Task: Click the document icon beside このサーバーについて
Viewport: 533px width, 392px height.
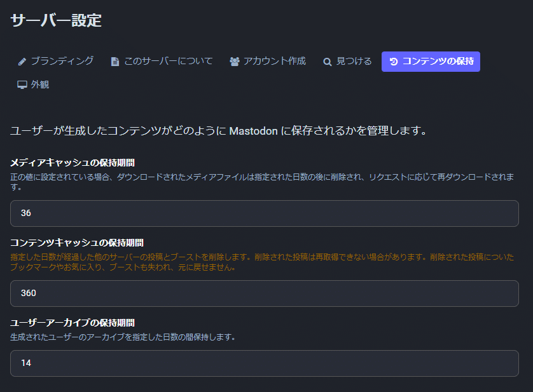Action: 115,62
